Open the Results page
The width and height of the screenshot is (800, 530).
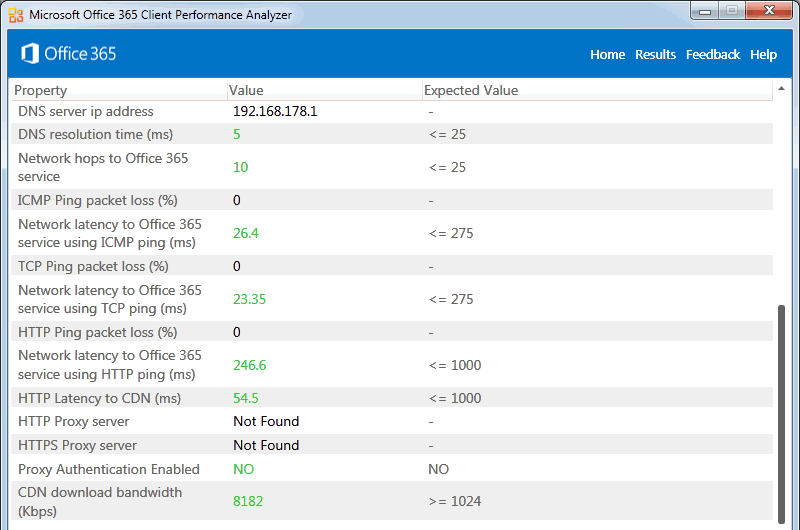[x=655, y=55]
